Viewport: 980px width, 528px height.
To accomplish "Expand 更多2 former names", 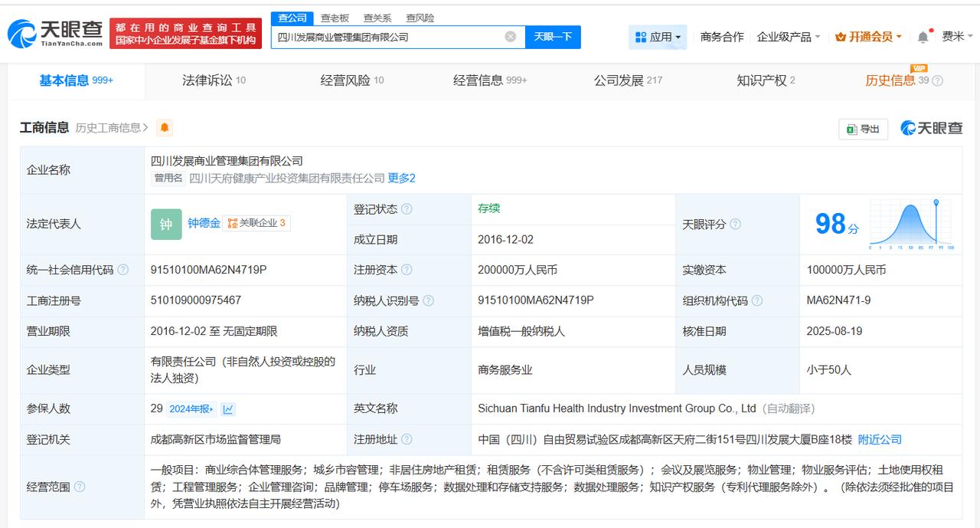I will [x=401, y=179].
